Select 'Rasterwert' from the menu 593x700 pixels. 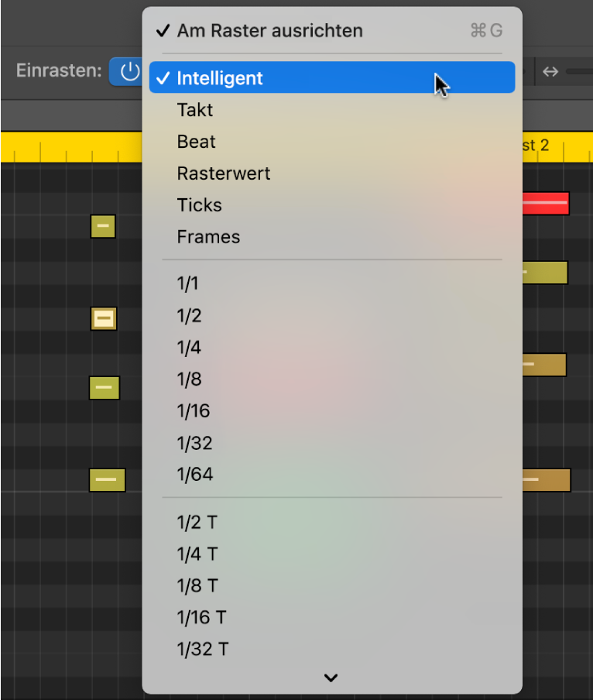pyautogui.click(x=224, y=173)
